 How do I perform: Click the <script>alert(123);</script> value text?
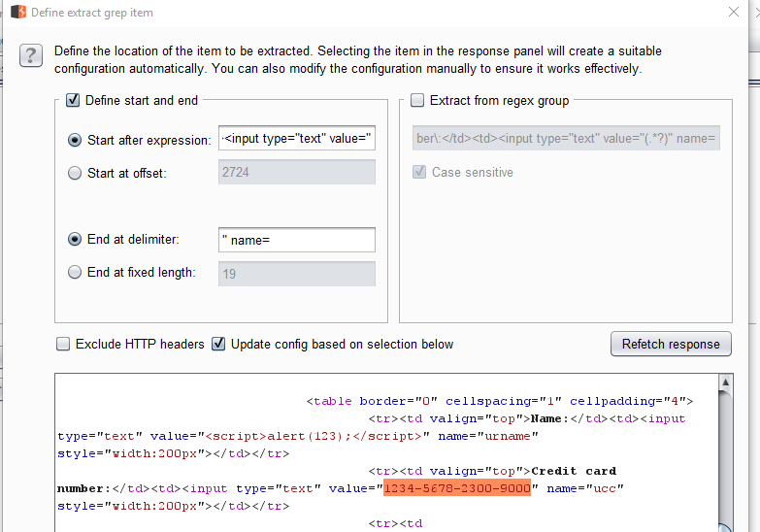[314, 436]
